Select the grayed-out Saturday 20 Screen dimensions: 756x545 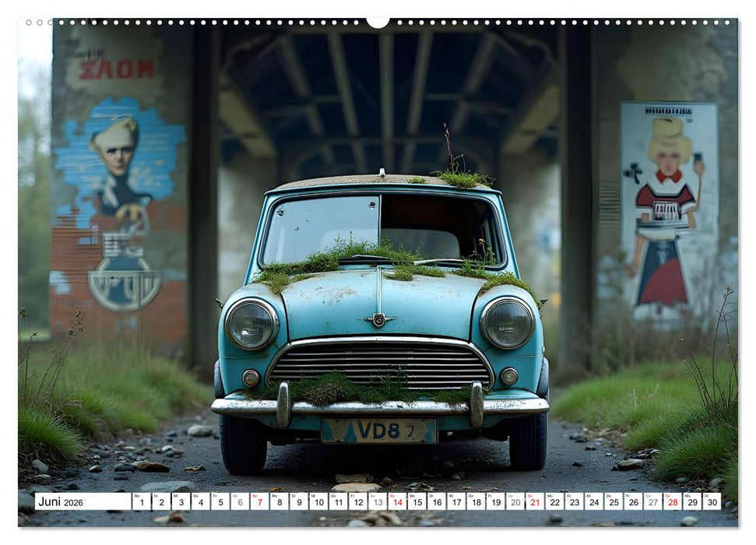515,505
